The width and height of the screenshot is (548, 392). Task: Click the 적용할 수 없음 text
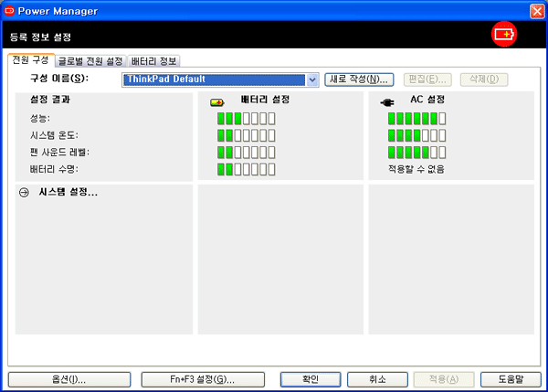(416, 169)
